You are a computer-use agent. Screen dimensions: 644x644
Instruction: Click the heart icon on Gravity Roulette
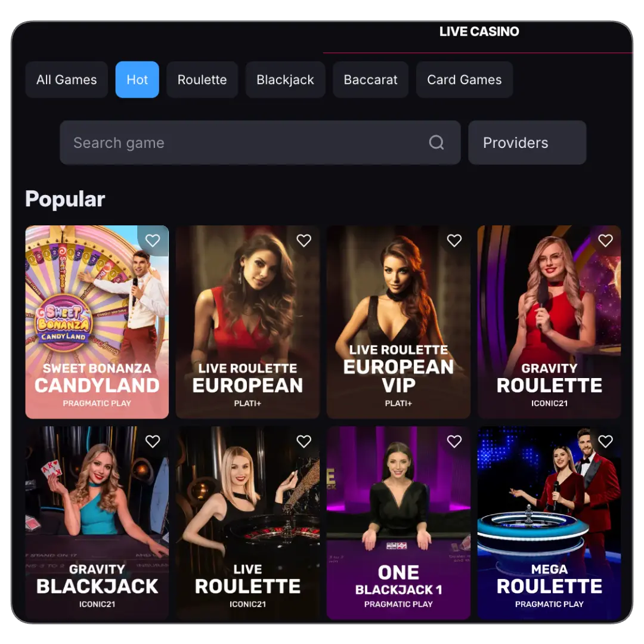pyautogui.click(x=606, y=240)
